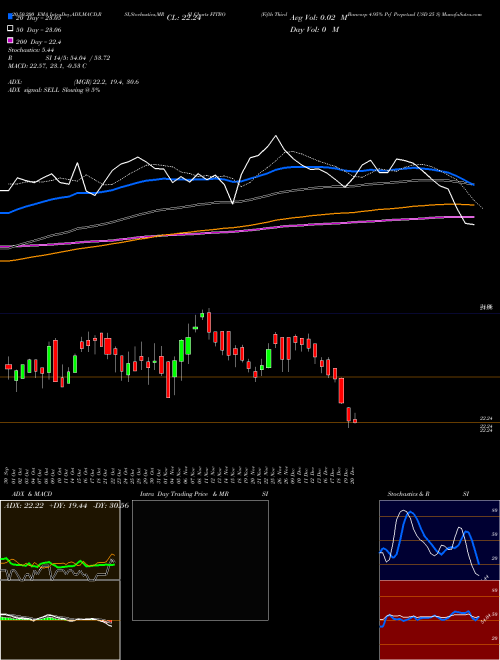Image resolution: width=500 pixels, height=660 pixels.
Task: Click the 22.24 price axis label at the orange line
Action: click(486, 418)
